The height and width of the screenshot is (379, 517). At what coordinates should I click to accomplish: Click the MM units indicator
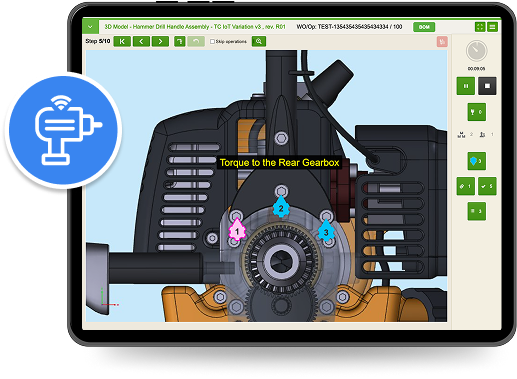[x=461, y=135]
